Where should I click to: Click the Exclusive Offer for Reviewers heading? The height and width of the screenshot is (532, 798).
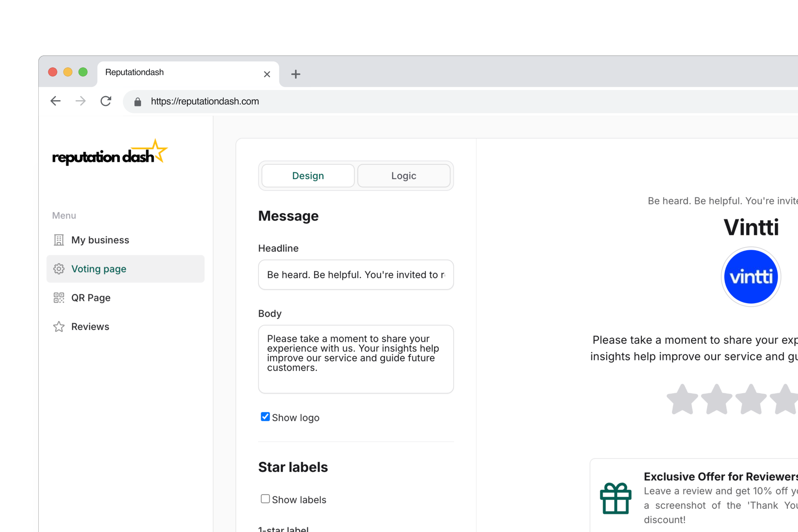coord(721,477)
